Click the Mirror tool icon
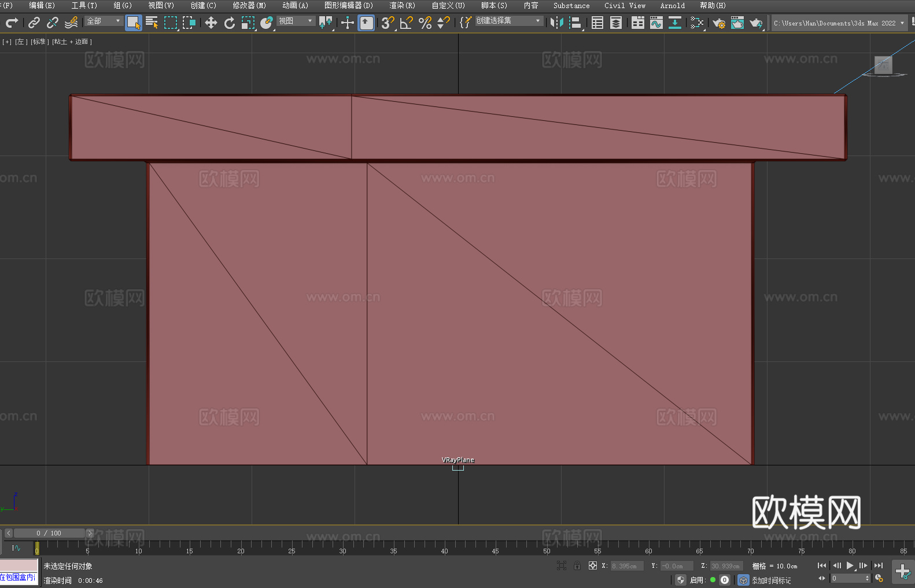Screen dimensions: 915x588 click(557, 23)
